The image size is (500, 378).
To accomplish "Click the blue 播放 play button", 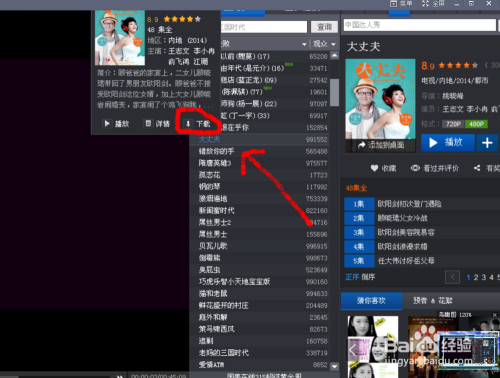I will point(448,143).
